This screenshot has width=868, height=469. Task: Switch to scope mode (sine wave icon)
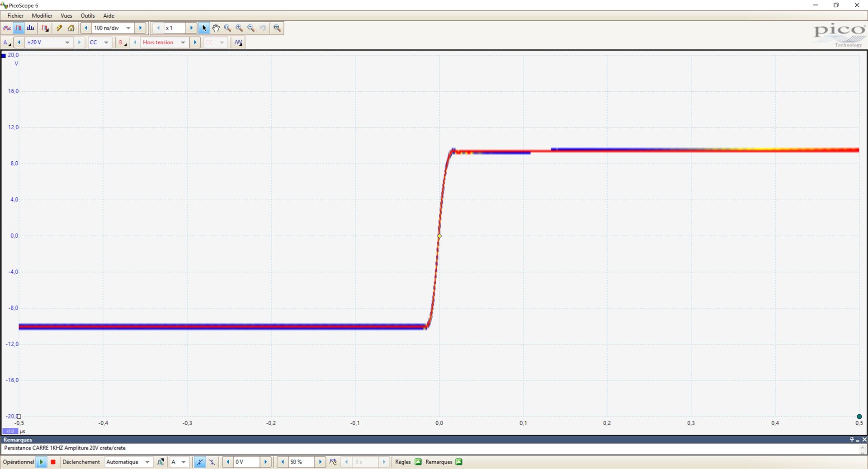point(7,28)
